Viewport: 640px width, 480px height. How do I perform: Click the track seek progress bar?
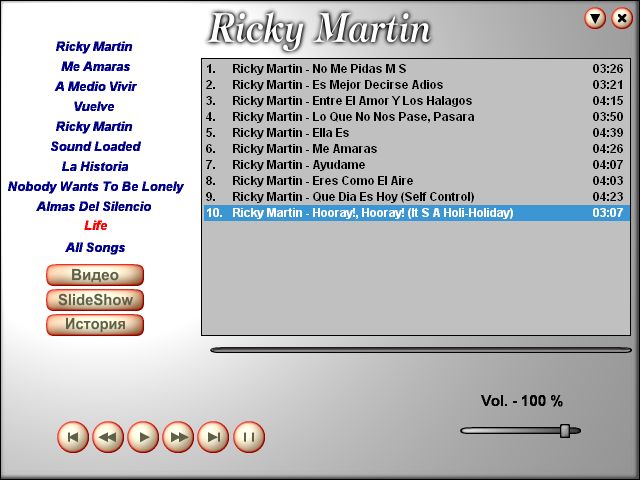click(421, 350)
